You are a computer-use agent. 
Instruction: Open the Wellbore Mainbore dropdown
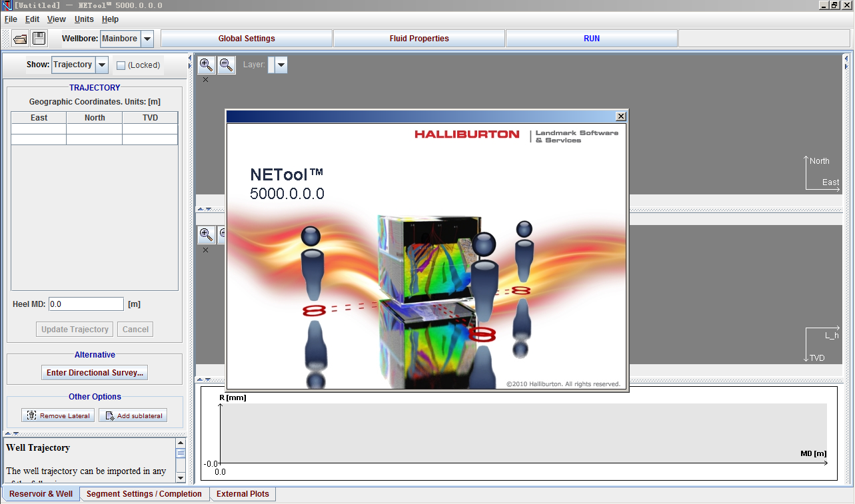pos(147,39)
